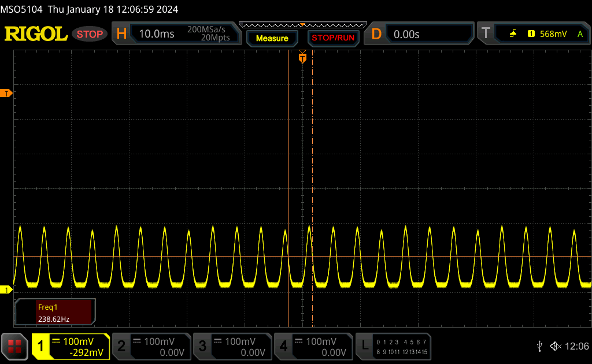Open the function navigation menu icon

[x=14, y=346]
